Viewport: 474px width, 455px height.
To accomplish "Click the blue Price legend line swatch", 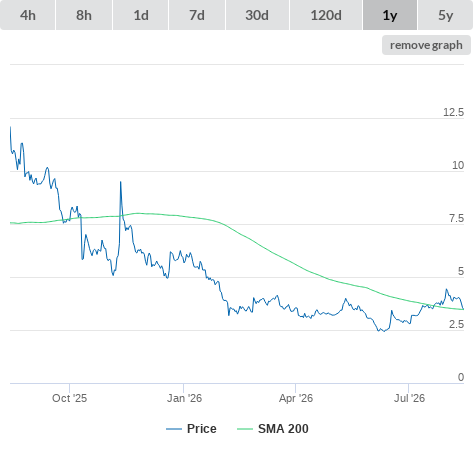I will (x=174, y=429).
